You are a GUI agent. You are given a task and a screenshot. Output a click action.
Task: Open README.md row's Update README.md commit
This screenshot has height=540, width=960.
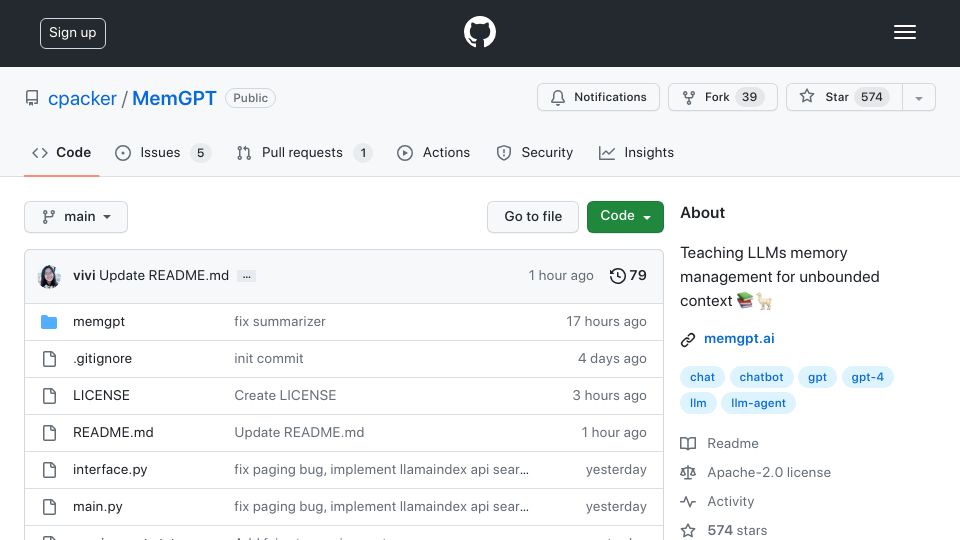click(299, 432)
